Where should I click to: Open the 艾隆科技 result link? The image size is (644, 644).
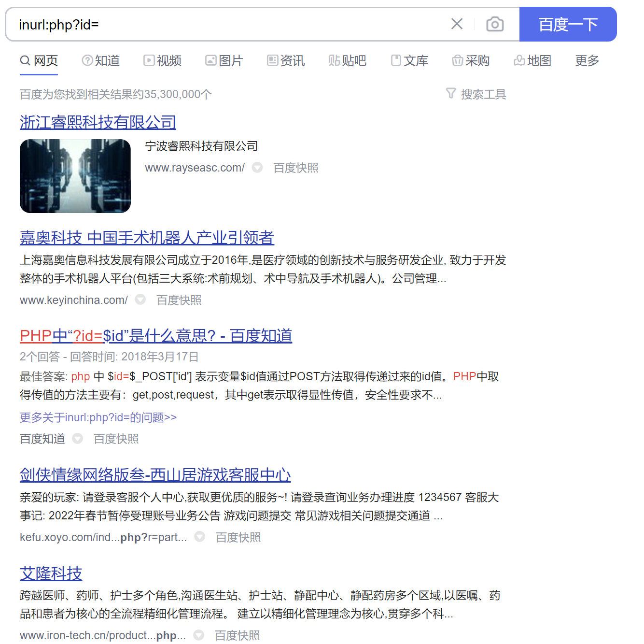coord(51,573)
